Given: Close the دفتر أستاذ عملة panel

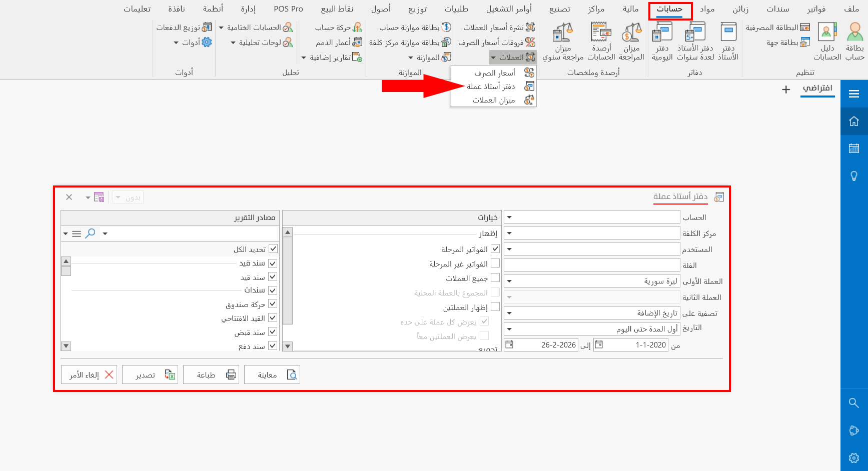Looking at the screenshot, I should pos(69,197).
